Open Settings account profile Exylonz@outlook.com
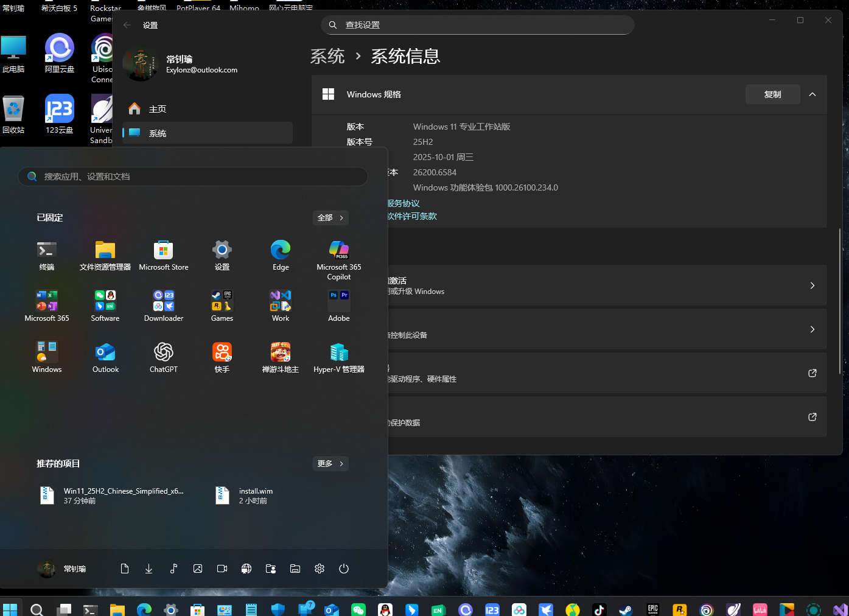Screen dimensions: 849x616 (x=180, y=64)
